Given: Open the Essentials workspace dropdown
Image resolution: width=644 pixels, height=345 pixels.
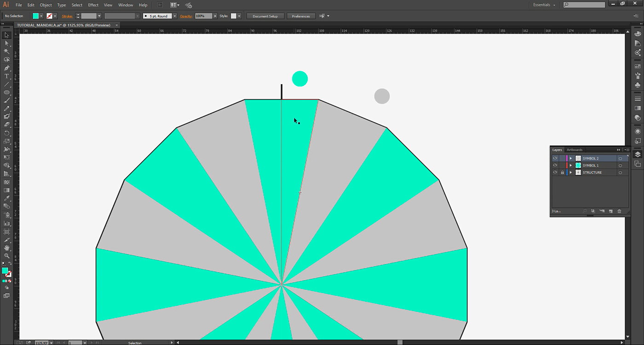Looking at the screenshot, I should coord(544,5).
